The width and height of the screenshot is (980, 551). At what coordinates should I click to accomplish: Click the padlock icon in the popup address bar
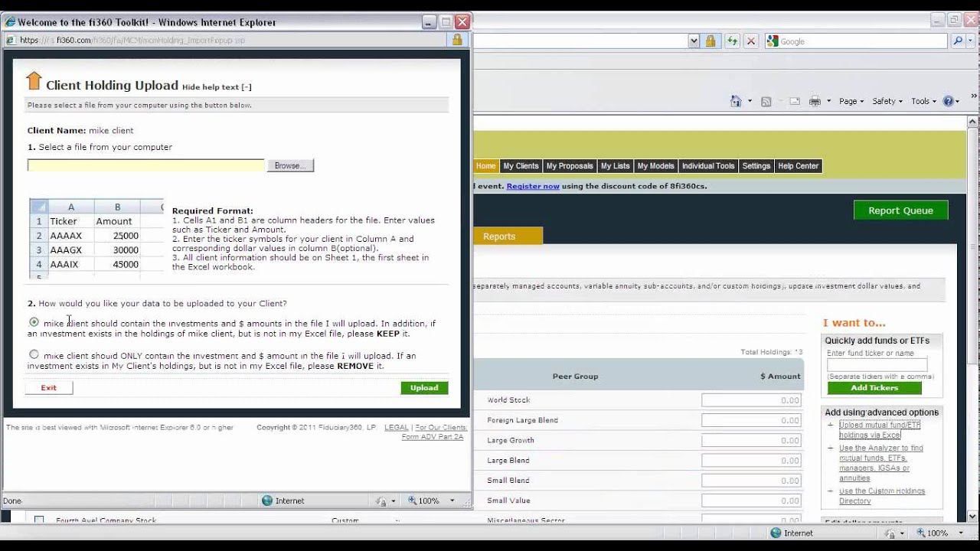pyautogui.click(x=457, y=40)
